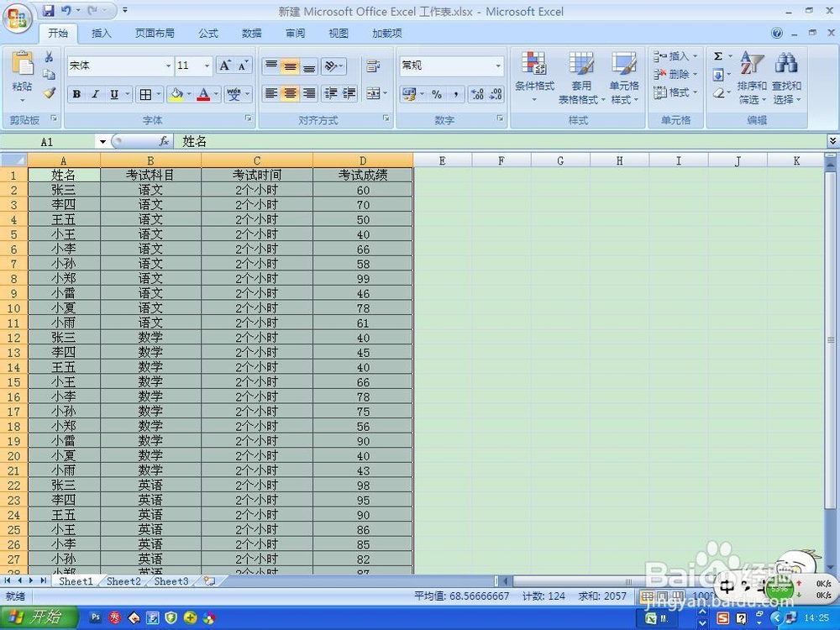Switch to 公式 ribbon tab
Viewport: 840px width, 630px height.
(x=208, y=34)
